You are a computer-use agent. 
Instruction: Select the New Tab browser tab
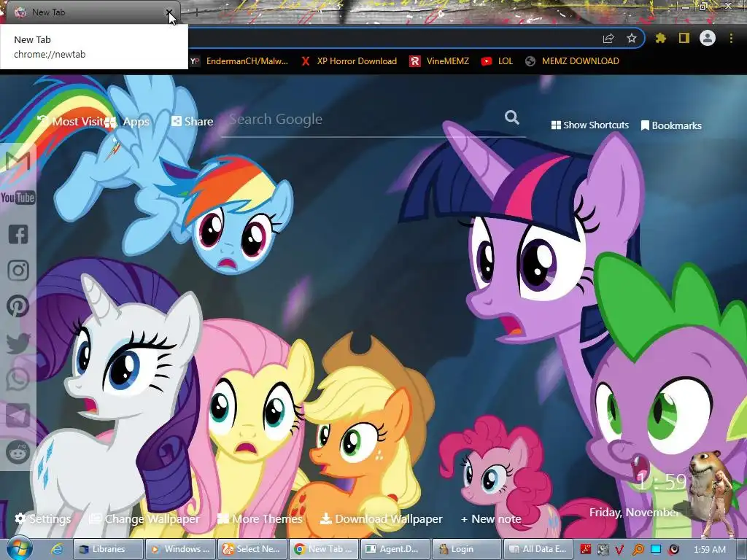(93, 12)
